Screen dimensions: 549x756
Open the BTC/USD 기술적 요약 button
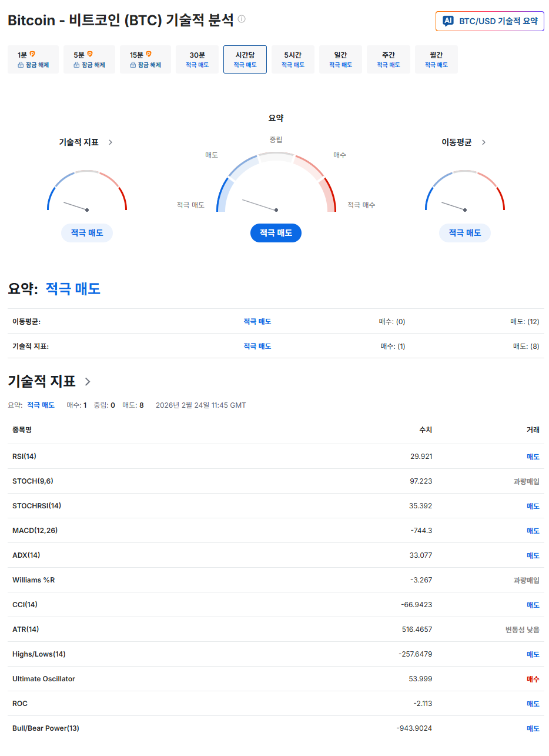click(490, 21)
